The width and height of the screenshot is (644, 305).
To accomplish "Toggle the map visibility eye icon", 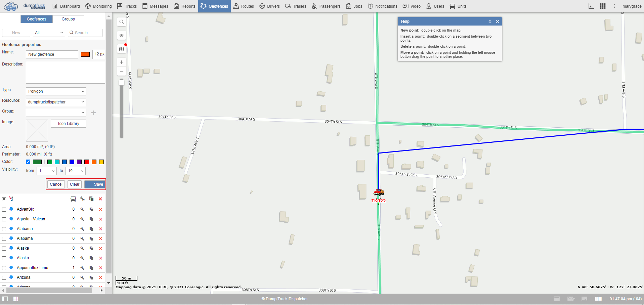I will point(122,35).
